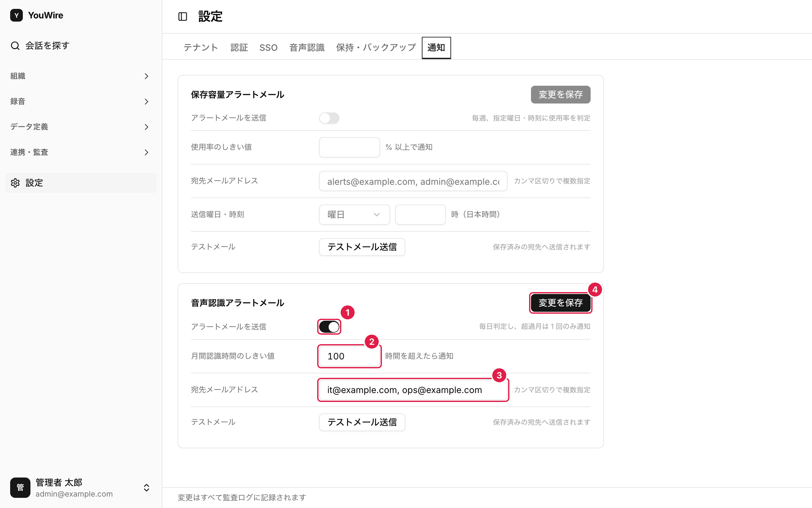Expand the 組織 menu section
The height and width of the screenshot is (508, 812).
tap(81, 76)
